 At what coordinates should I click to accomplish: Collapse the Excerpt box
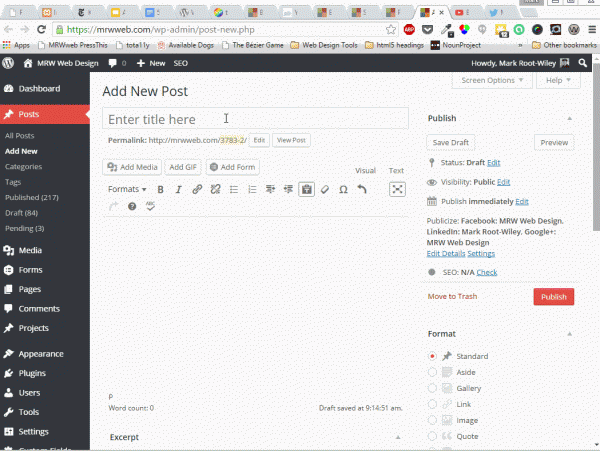pos(398,437)
